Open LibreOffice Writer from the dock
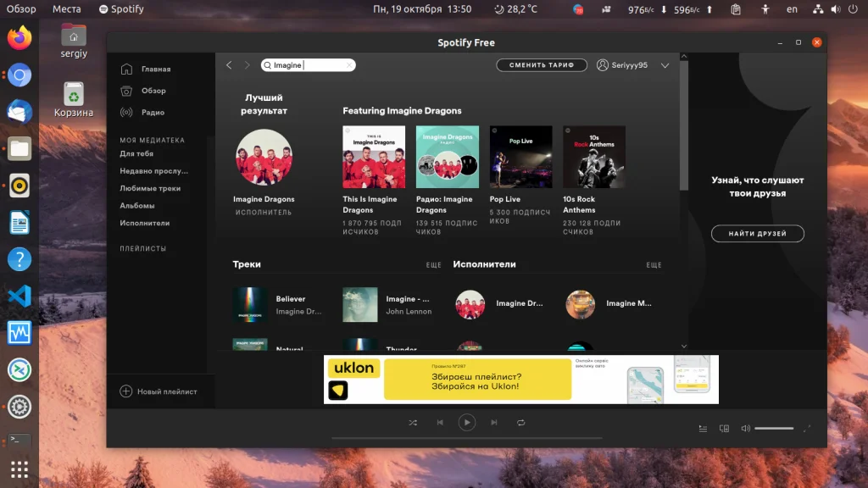This screenshot has width=868, height=488. (19, 223)
